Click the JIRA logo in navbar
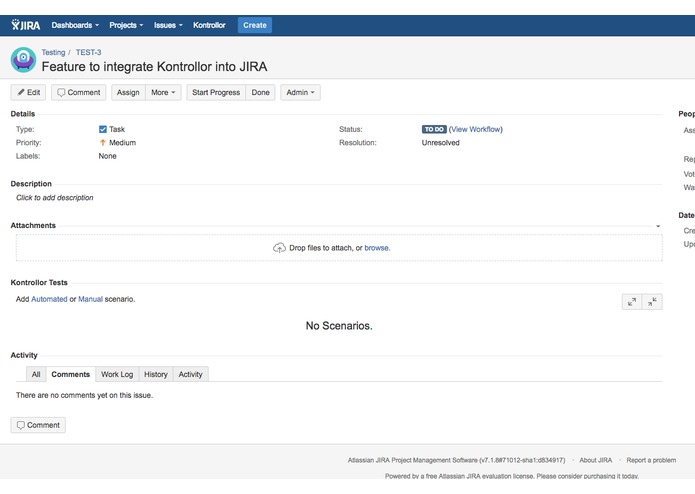Image resolution: width=695 pixels, height=494 pixels. coord(26,25)
